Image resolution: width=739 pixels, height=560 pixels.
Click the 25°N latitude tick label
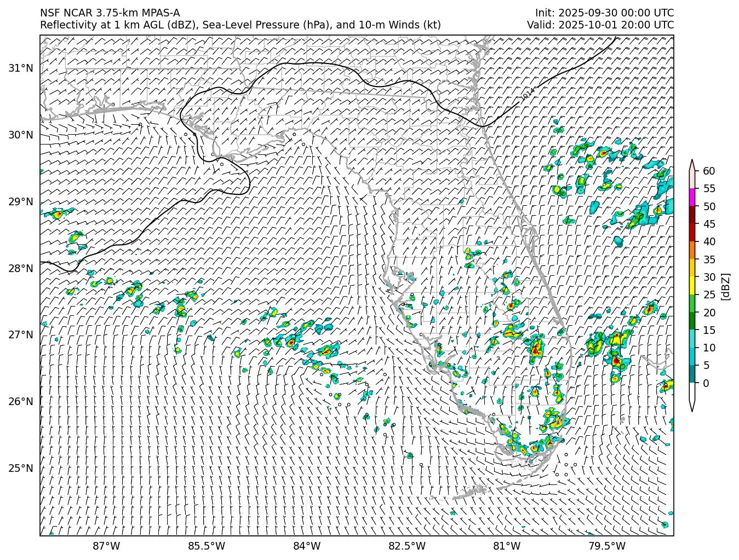coord(21,468)
